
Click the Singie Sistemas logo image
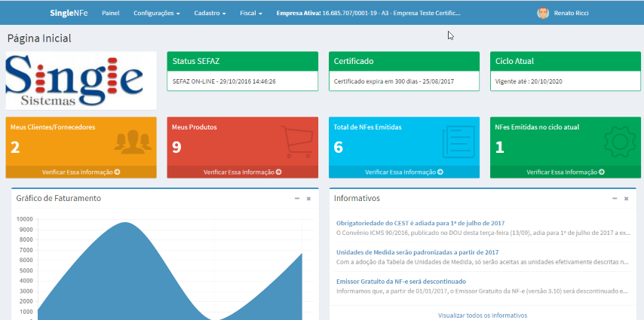[x=81, y=81]
